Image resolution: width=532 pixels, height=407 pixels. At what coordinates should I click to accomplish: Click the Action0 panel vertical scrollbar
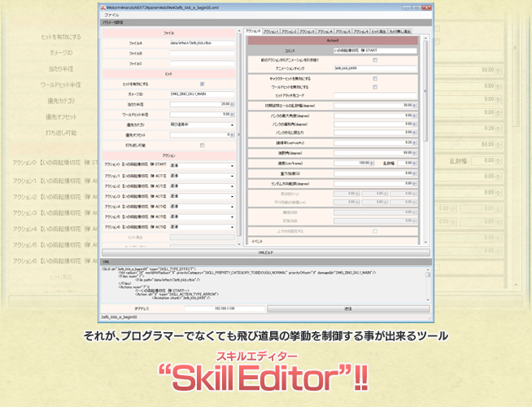pyautogui.click(x=425, y=140)
